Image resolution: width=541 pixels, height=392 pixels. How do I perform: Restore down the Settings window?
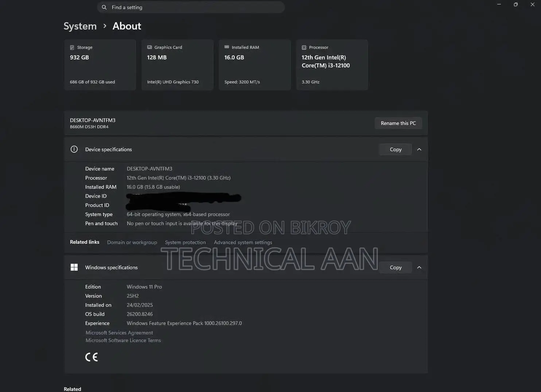pyautogui.click(x=515, y=4)
